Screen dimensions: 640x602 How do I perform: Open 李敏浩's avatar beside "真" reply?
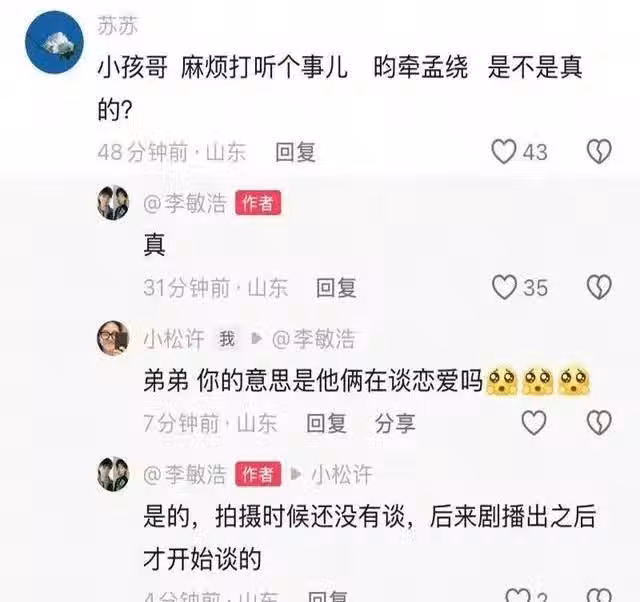113,203
